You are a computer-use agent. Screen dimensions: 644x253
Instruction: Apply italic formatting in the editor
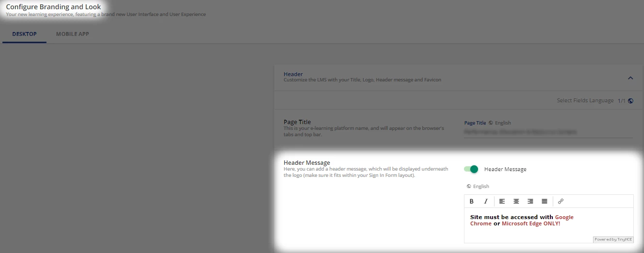click(x=485, y=201)
